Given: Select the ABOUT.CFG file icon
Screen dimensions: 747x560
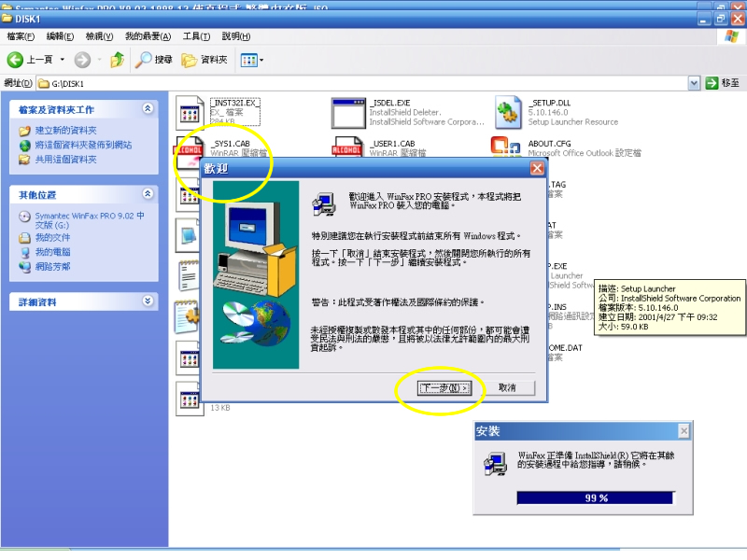Looking at the screenshot, I should coord(505,147).
